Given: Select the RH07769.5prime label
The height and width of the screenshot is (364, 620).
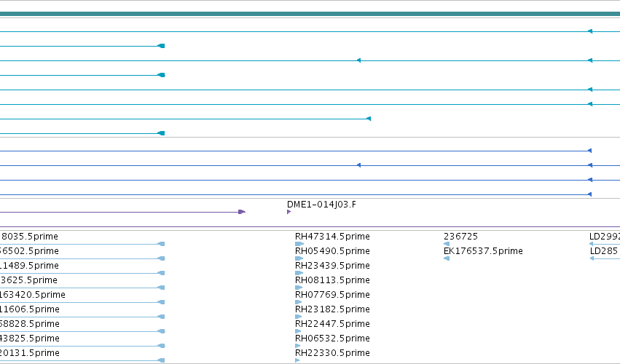Looking at the screenshot, I should point(332,295).
